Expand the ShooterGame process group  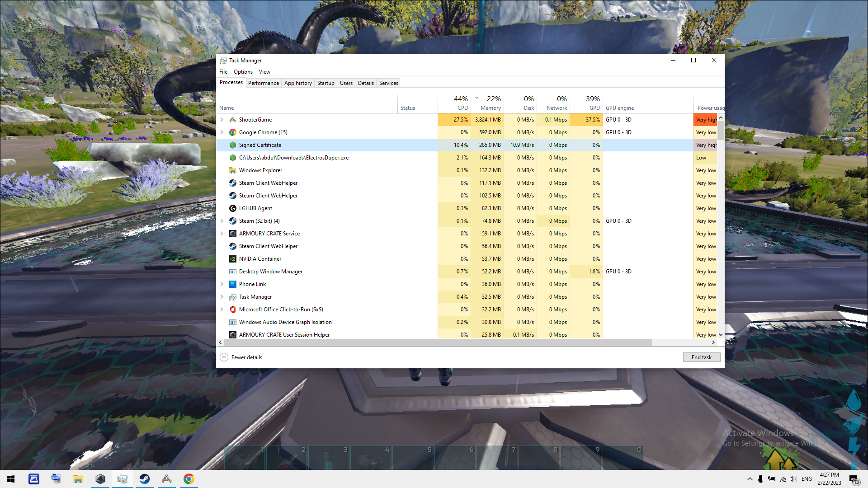pos(222,120)
